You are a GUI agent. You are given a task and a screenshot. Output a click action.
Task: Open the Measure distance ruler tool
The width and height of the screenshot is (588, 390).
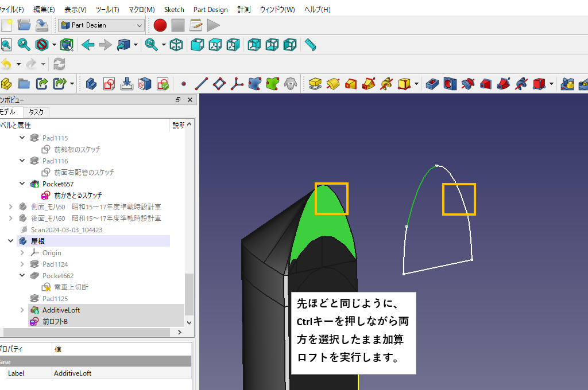point(311,45)
